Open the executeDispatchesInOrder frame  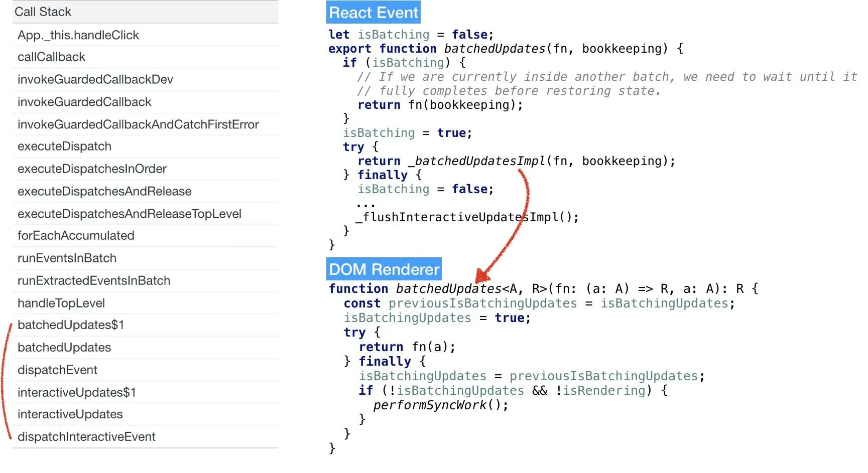(145, 169)
